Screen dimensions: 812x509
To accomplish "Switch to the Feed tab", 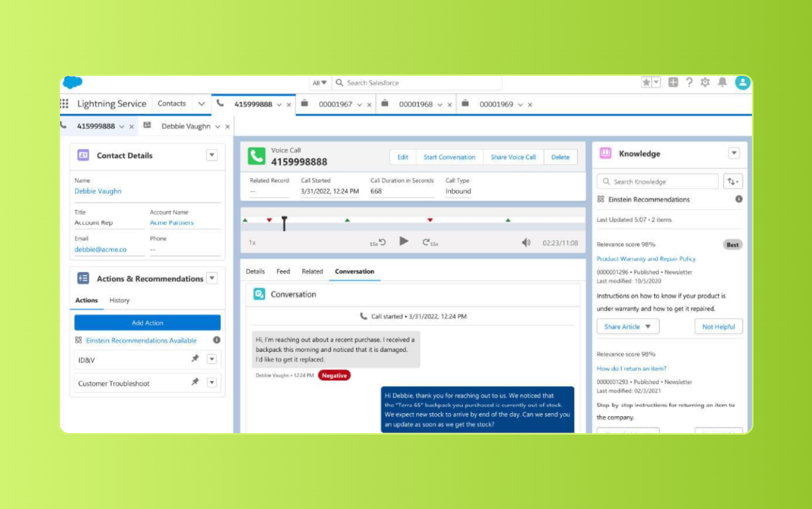I will [x=283, y=271].
